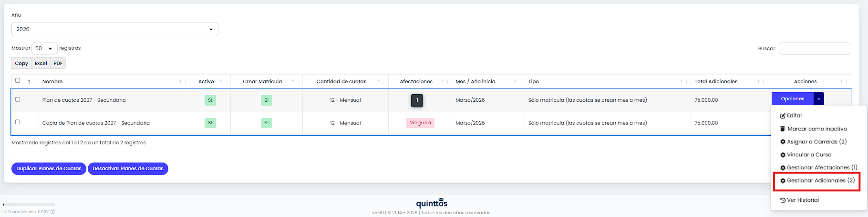Click the first-column sort arrows
The width and height of the screenshot is (868, 217).
[31, 81]
